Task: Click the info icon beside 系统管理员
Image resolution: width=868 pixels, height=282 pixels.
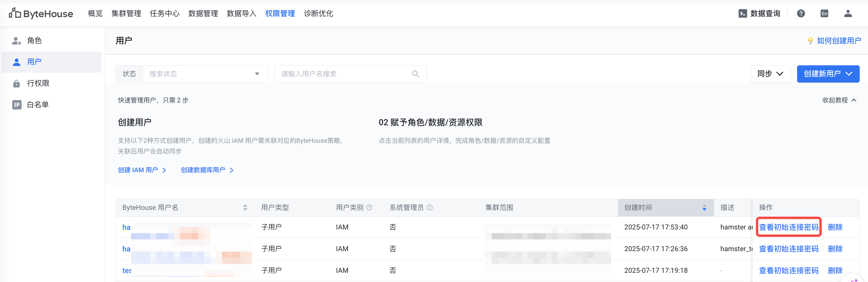Action: pyautogui.click(x=430, y=207)
